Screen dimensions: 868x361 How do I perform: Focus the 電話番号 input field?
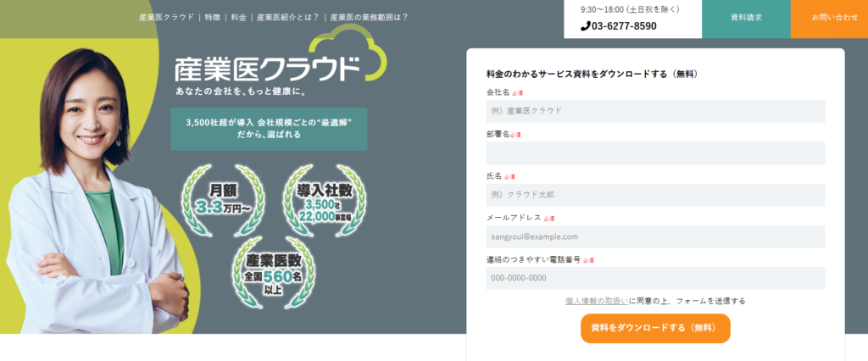655,278
